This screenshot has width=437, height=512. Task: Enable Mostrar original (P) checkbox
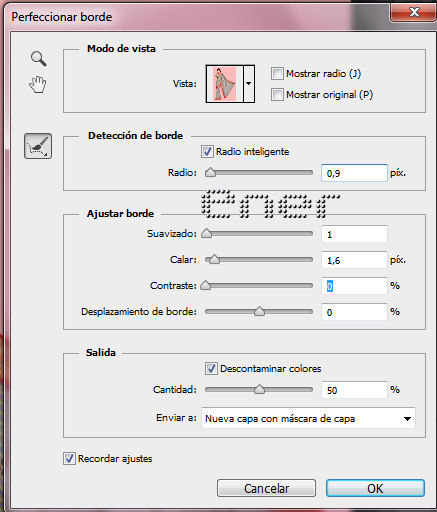277,95
